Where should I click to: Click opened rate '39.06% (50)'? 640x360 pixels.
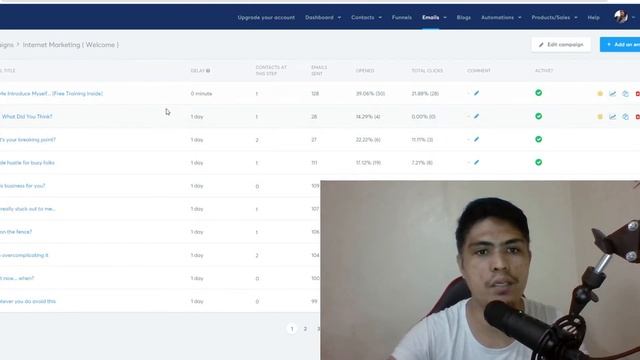click(370, 93)
